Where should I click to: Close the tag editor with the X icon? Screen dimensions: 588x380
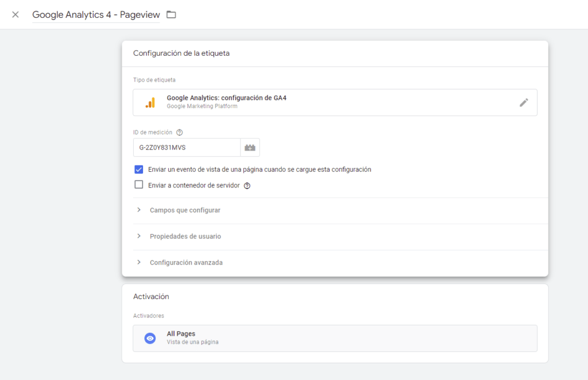click(x=16, y=14)
